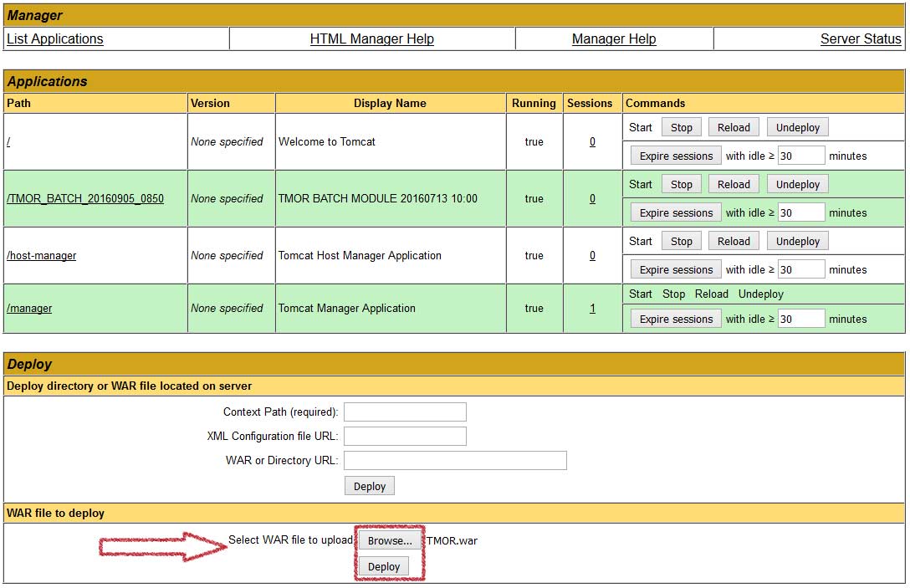Expire sessions for TMOR BATCH MODULE
The height and width of the screenshot is (588, 910).
(676, 212)
